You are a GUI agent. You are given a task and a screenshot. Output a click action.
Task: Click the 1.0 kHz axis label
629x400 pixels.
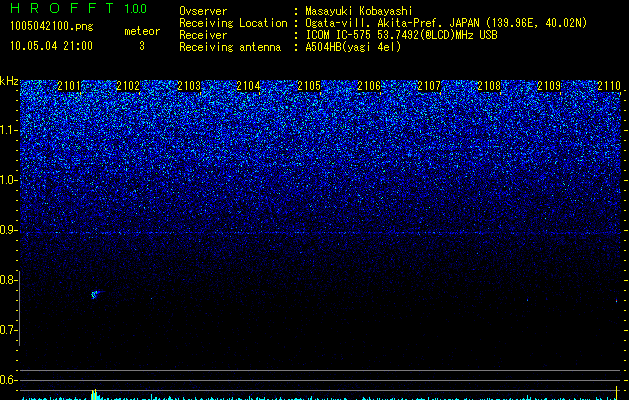coord(8,180)
